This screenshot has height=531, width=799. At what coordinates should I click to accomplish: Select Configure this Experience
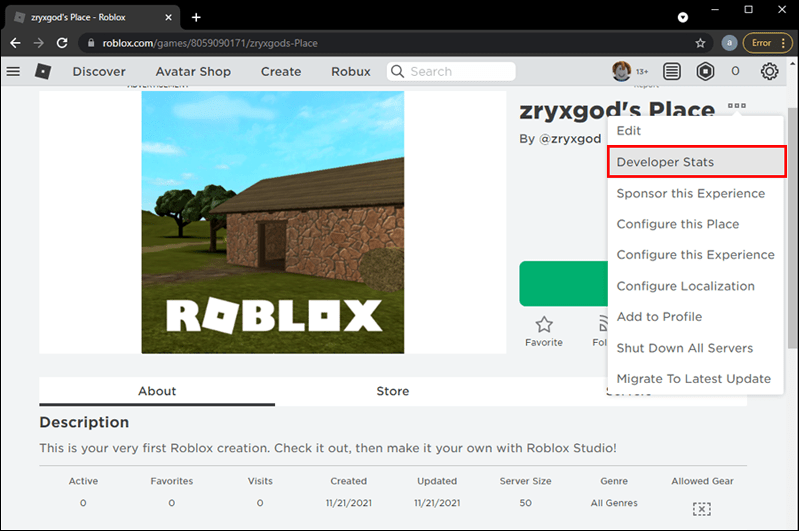click(696, 255)
